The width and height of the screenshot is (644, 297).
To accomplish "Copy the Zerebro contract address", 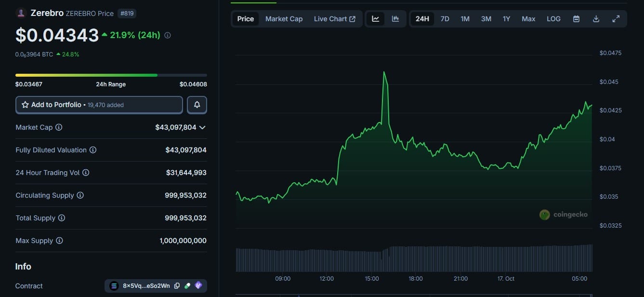I will point(177,285).
